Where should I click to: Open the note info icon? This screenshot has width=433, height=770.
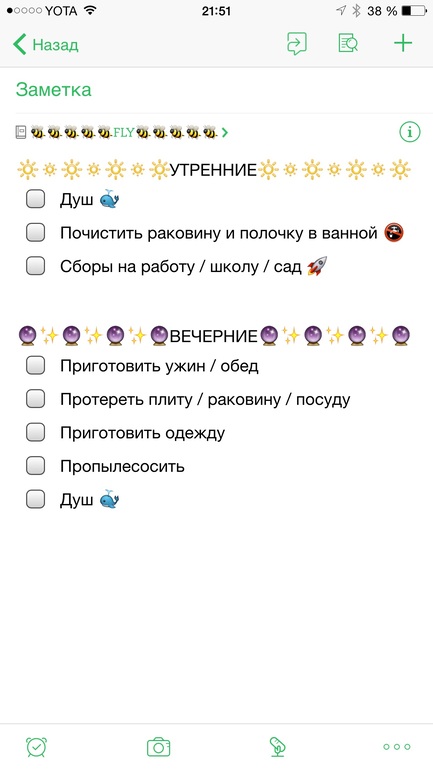coord(409,132)
